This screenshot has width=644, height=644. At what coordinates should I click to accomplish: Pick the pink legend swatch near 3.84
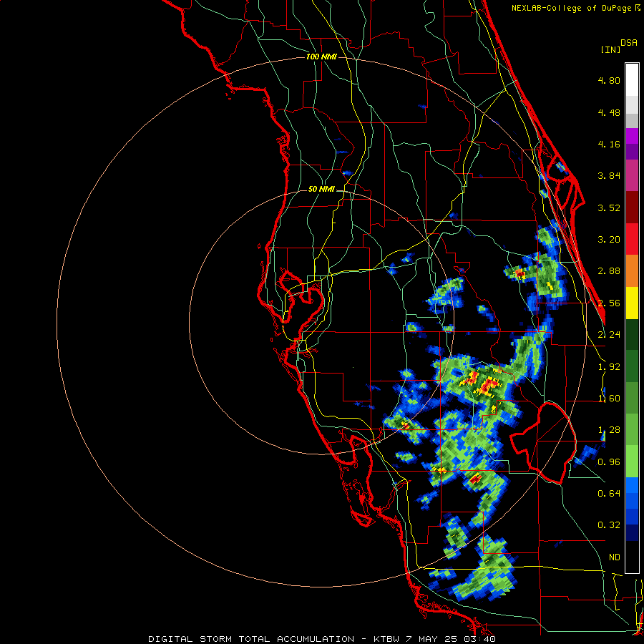point(632,175)
